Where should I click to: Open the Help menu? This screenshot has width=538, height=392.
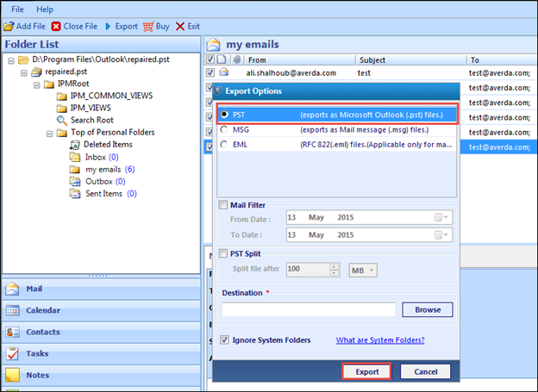(x=45, y=9)
